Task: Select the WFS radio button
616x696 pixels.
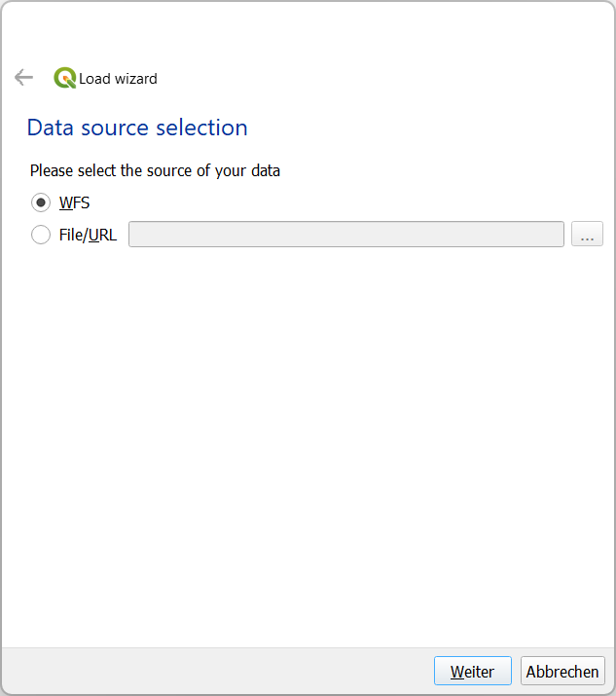Action: coord(41,202)
